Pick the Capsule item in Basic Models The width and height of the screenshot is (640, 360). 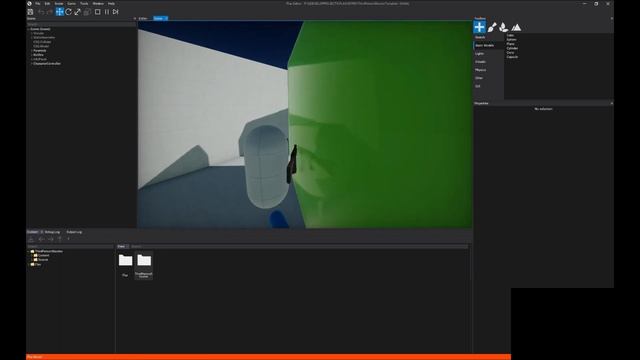click(x=512, y=57)
